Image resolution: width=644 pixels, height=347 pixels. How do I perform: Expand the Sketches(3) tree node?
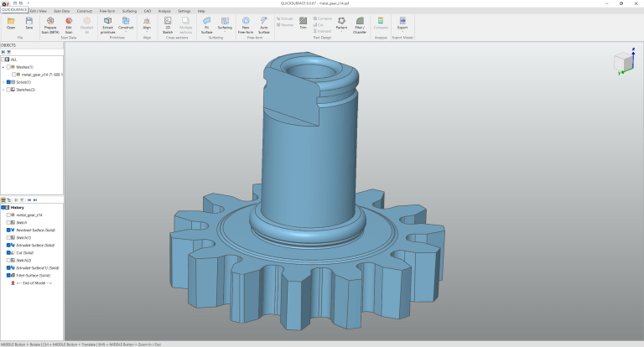[3, 90]
